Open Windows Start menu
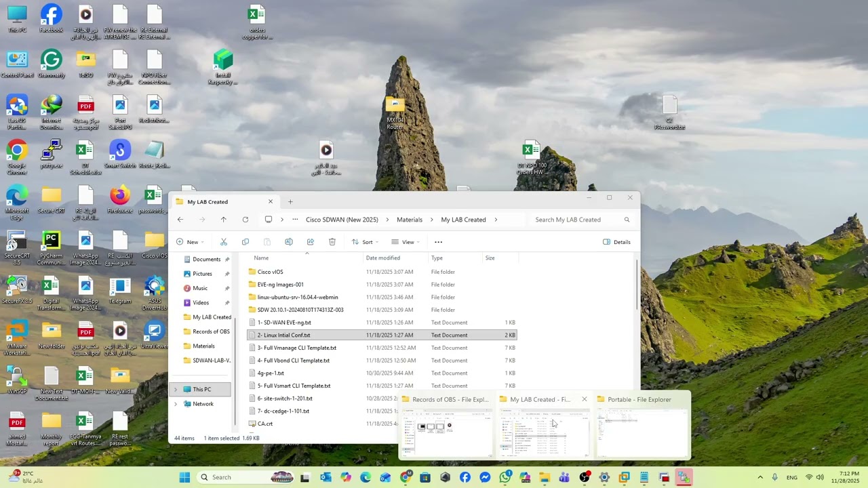Image resolution: width=868 pixels, height=488 pixels. tap(184, 477)
